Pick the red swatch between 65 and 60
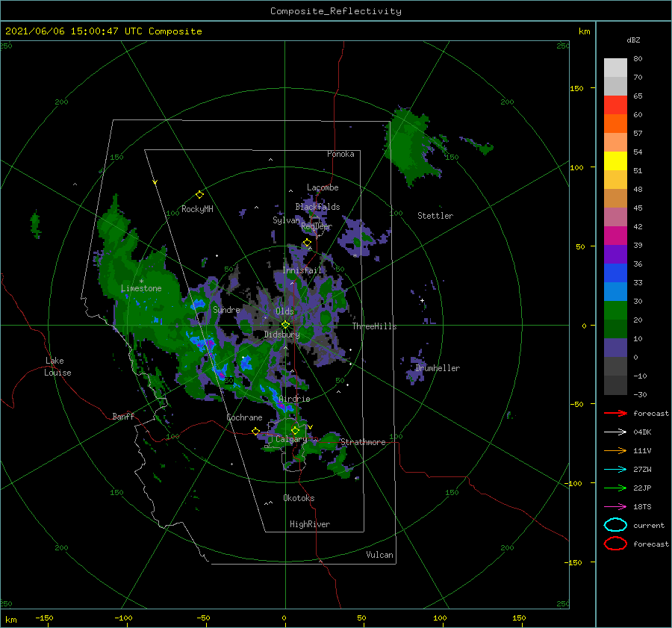Screen dimensions: 672x628 (615, 105)
